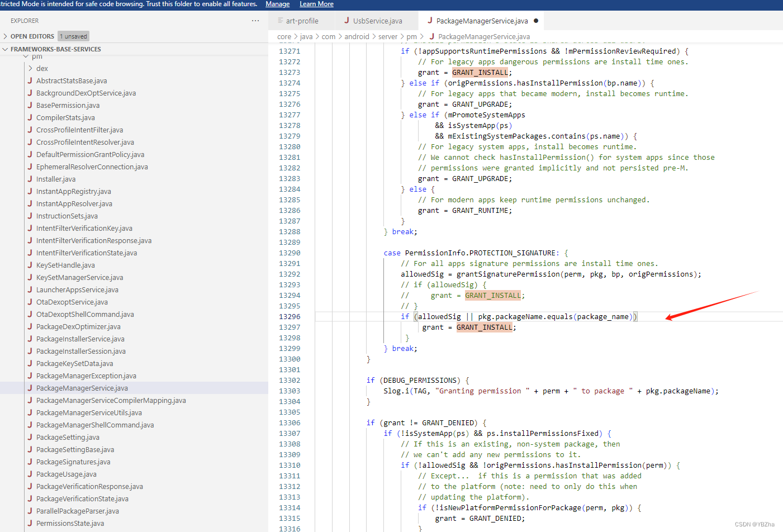Collapse the FRAMEWORKS-BASE-SERVICES section

[4, 49]
